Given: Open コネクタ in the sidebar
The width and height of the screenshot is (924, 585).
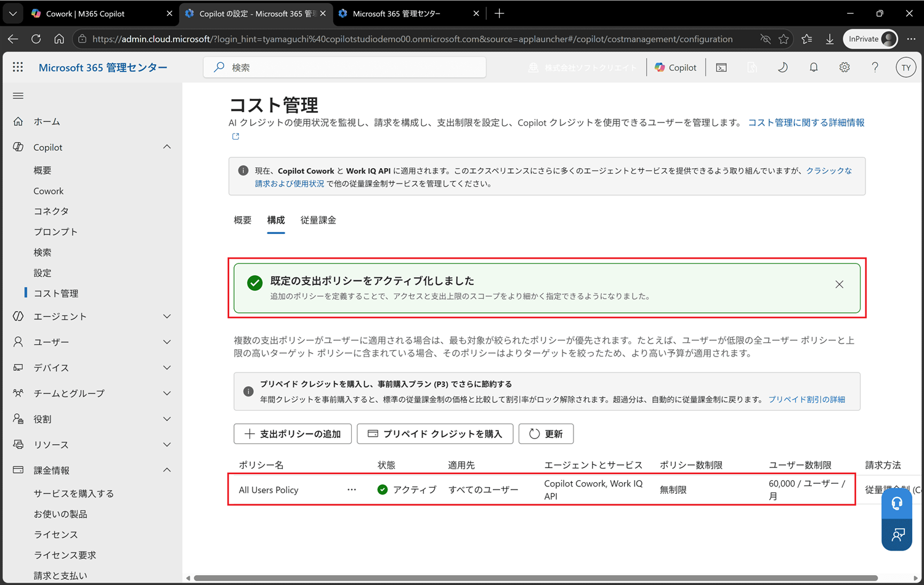Looking at the screenshot, I should 51,211.
